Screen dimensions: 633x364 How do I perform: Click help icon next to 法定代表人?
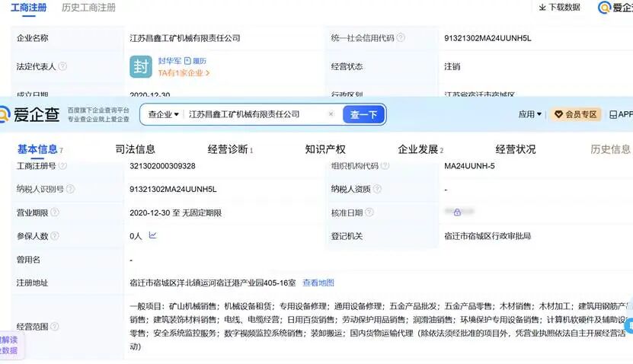(62, 66)
